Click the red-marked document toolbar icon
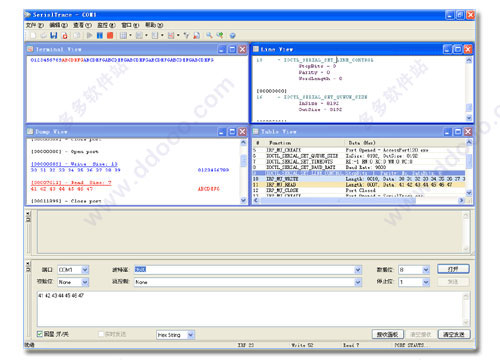This screenshot has width=500, height=360. (x=65, y=35)
